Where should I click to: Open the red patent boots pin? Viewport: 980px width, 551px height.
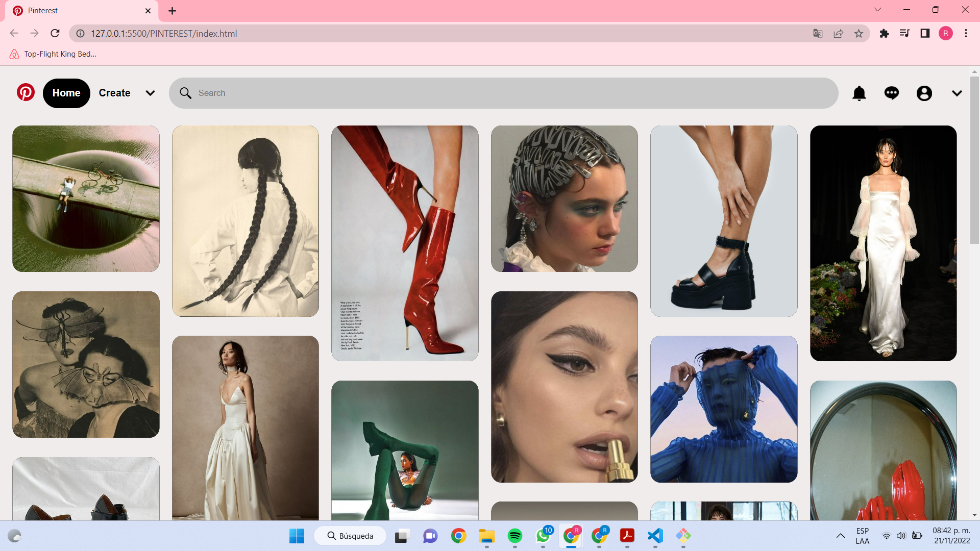(405, 243)
